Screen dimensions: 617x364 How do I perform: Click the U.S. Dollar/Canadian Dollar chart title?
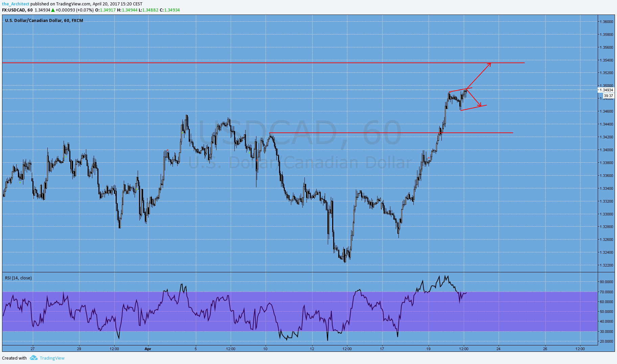coord(44,20)
